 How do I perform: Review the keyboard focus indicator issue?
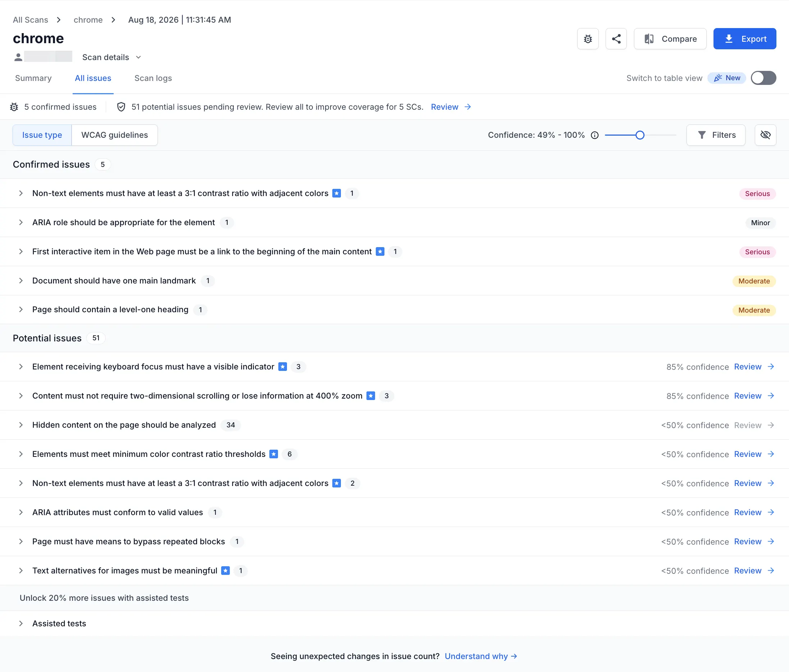[x=754, y=367]
